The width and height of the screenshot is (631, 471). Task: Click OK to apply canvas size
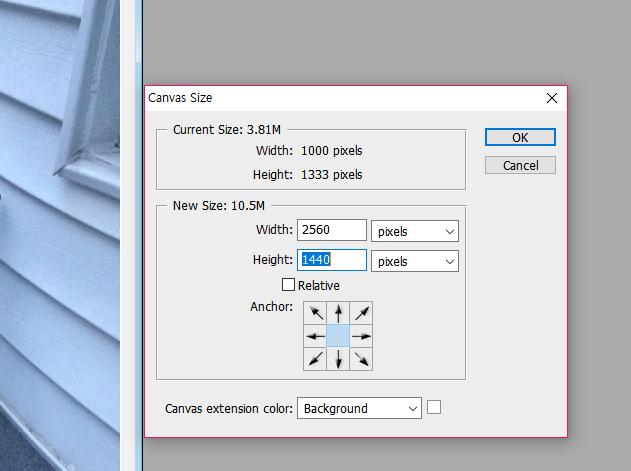coord(519,137)
